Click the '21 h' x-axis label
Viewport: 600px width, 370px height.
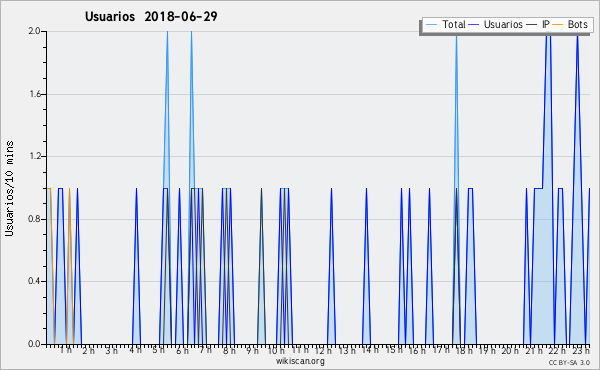[534, 351]
